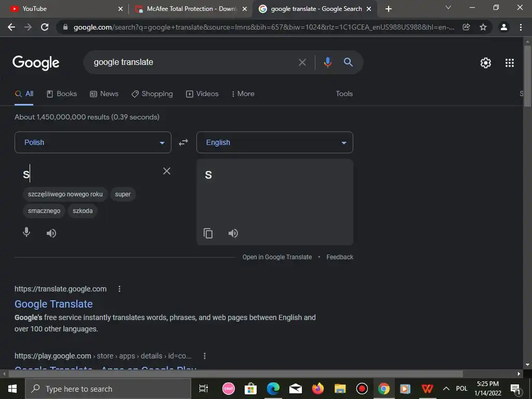532x399 pixels.
Task: Open in Google Translate link
Action: [x=277, y=257]
